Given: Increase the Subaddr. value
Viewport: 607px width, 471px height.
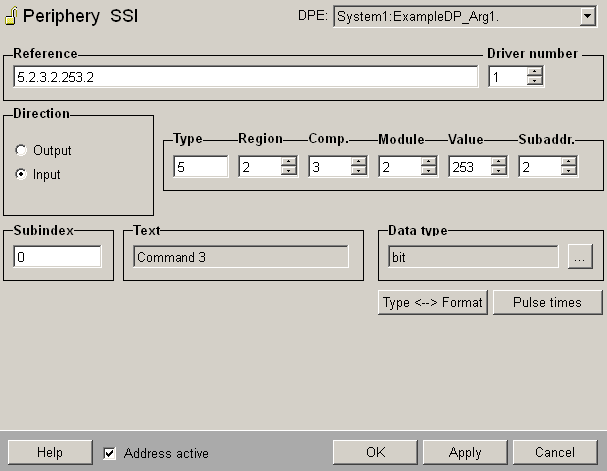Looking at the screenshot, I should pos(569,162).
